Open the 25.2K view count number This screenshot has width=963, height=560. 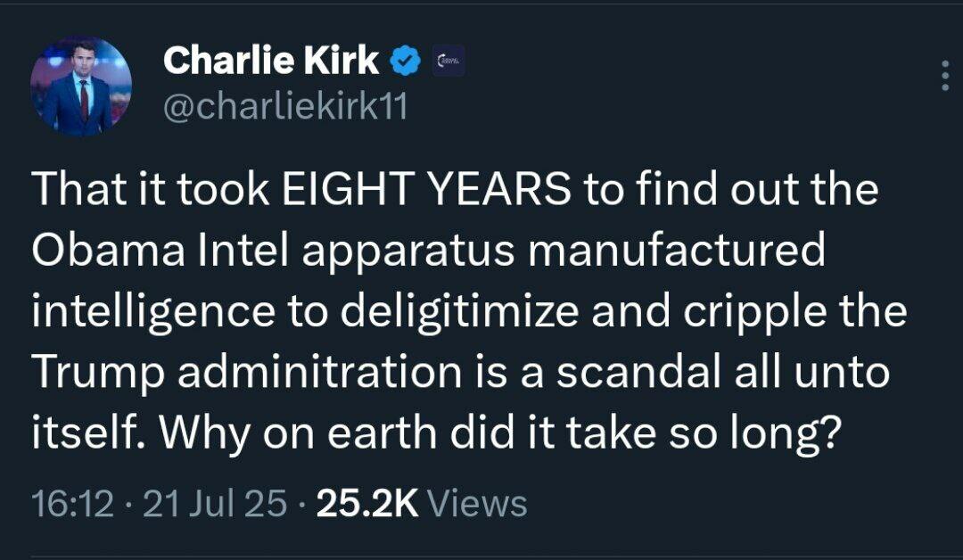pyautogui.click(x=366, y=504)
